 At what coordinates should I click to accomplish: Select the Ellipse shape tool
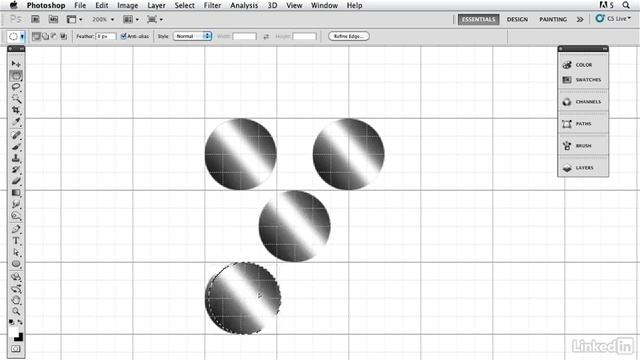(16, 264)
